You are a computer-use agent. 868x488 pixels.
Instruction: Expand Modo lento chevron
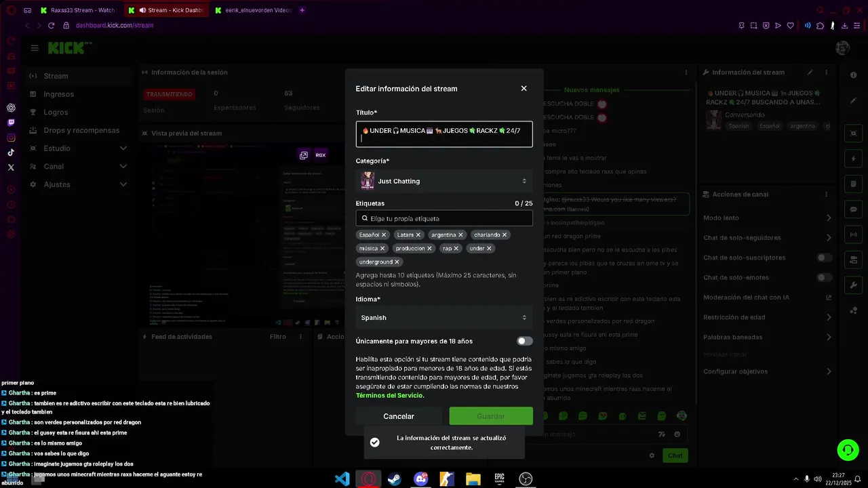click(829, 218)
